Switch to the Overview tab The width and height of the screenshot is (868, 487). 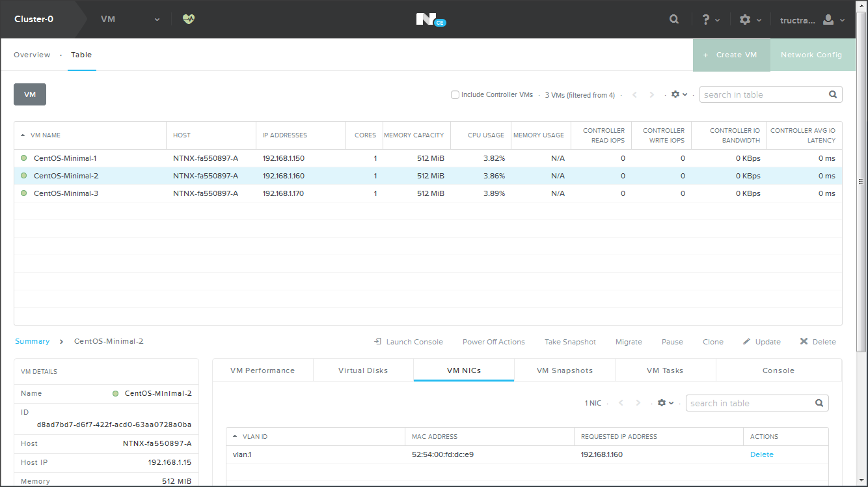(x=32, y=55)
